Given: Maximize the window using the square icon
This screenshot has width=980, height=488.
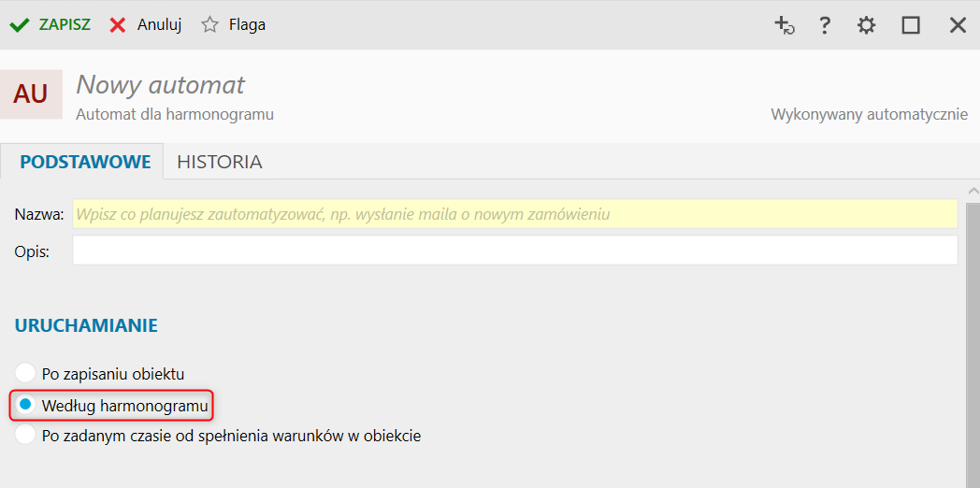Looking at the screenshot, I should [911, 25].
